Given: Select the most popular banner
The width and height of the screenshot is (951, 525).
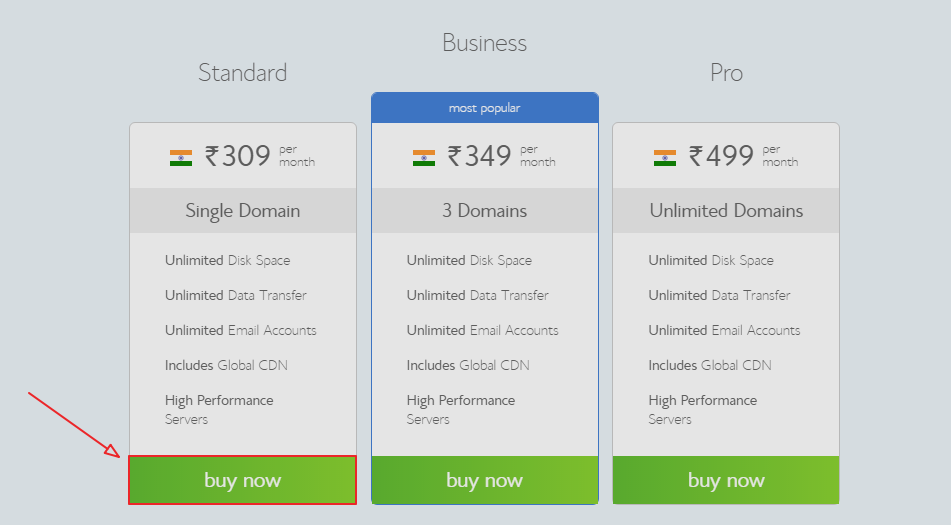Looking at the screenshot, I should click(x=485, y=108).
